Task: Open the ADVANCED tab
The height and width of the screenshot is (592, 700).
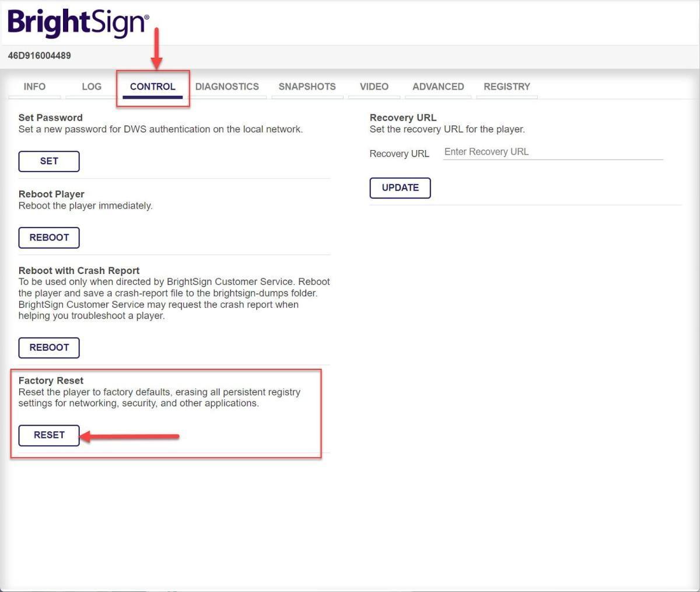Action: click(x=438, y=86)
